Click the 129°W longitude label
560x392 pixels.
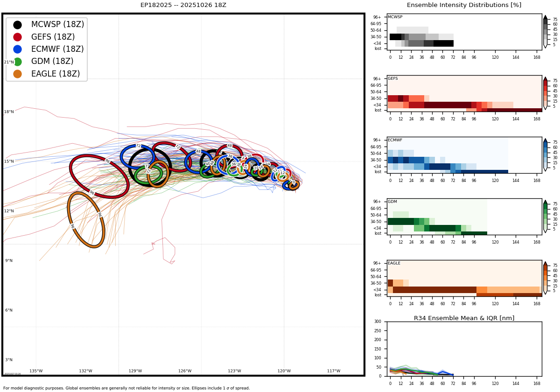click(x=135, y=371)
